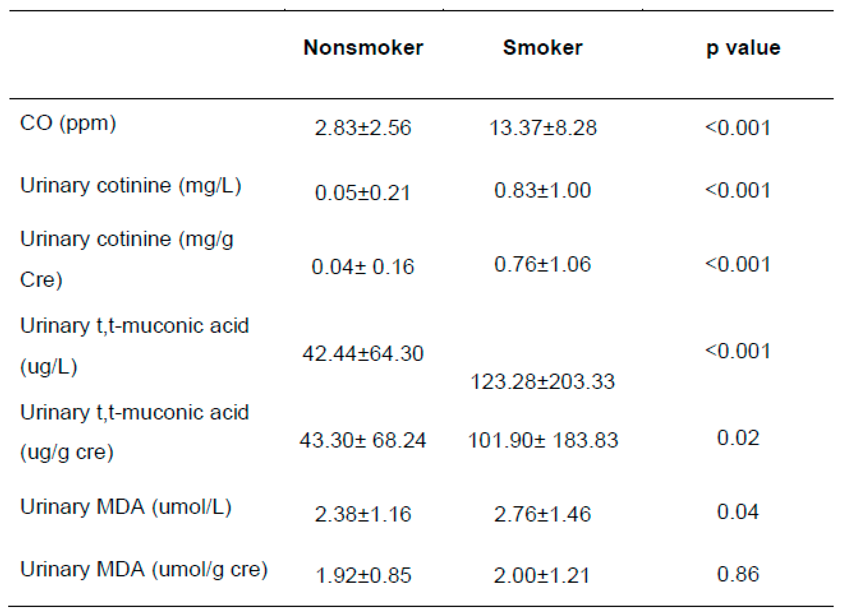Click the p value 0.86
This screenshot has height=616, width=846.
[738, 574]
